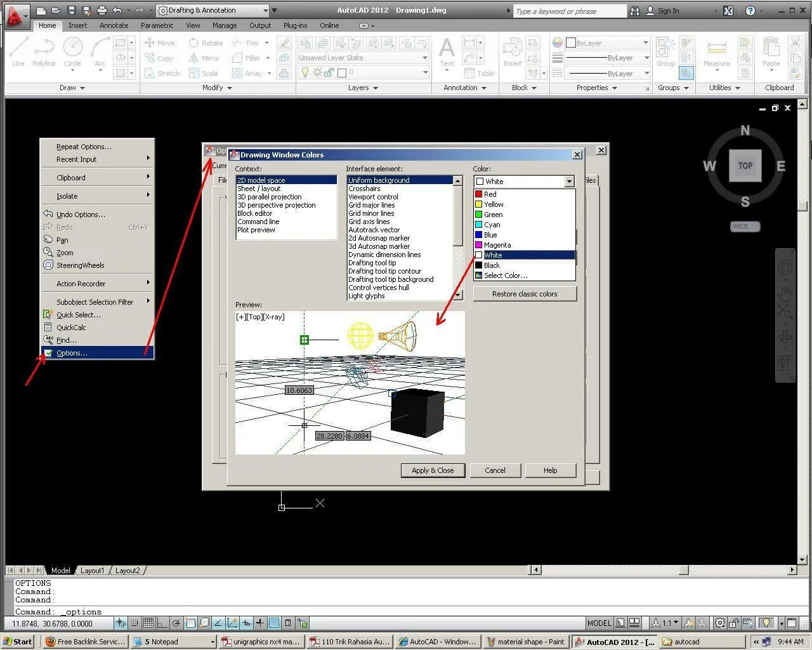812x650 pixels.
Task: Expand the Annotation panel flyout
Action: click(x=465, y=88)
